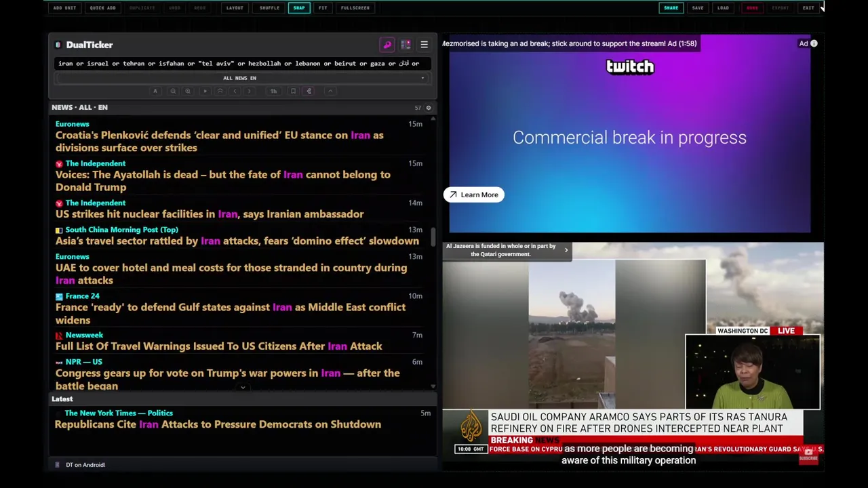The image size is (868, 488).
Task: Start ticker playback with the play icon
Action: pyautogui.click(x=205, y=91)
